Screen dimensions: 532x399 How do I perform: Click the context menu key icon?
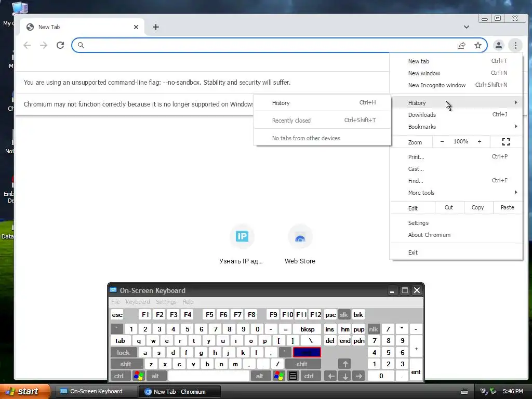(293, 376)
